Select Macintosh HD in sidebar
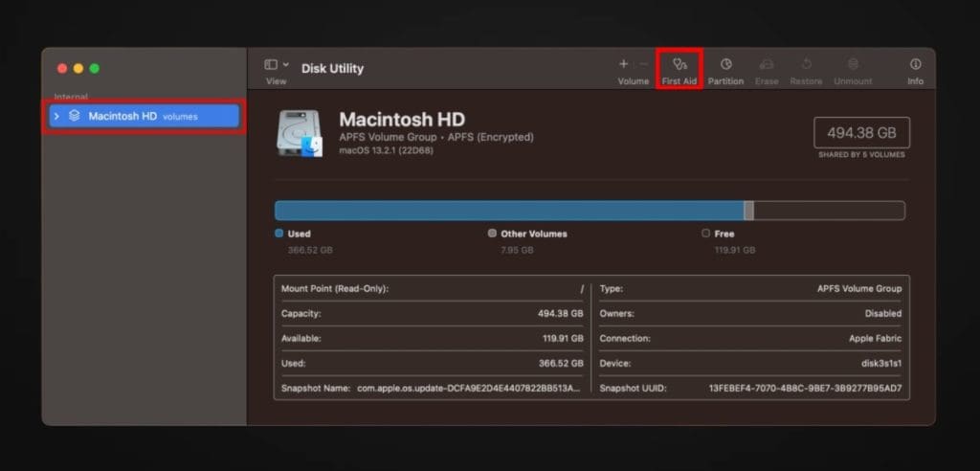 point(144,117)
